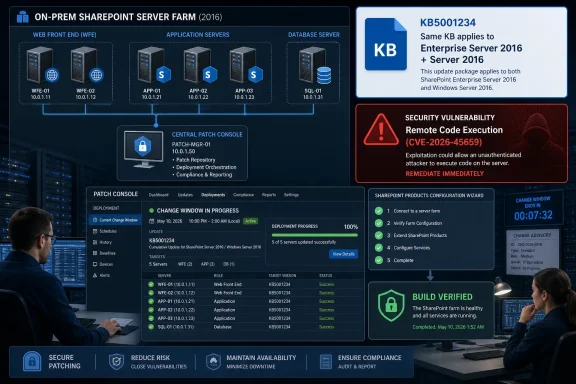Click the green Build Verified shield icon
Viewport: 576px width, 384px height.
click(391, 305)
